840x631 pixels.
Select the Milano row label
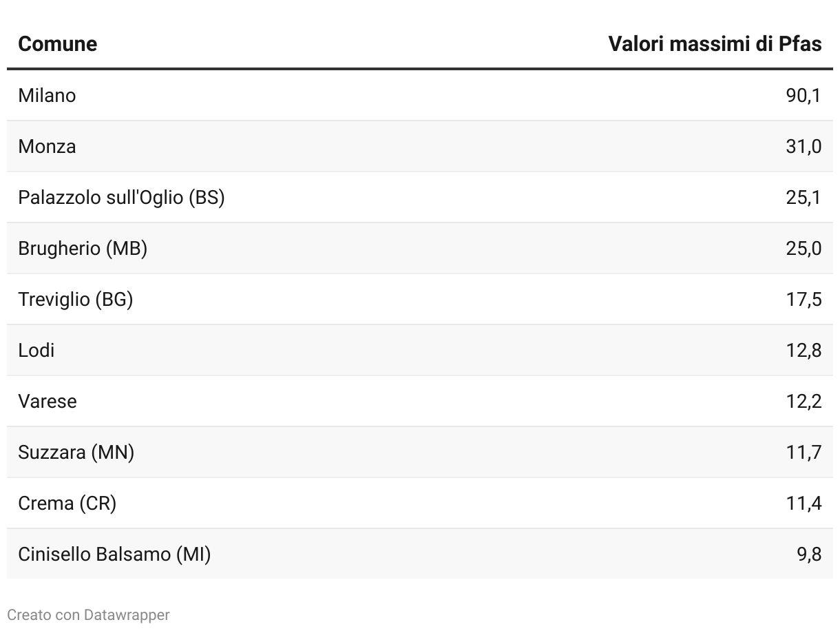pos(47,95)
